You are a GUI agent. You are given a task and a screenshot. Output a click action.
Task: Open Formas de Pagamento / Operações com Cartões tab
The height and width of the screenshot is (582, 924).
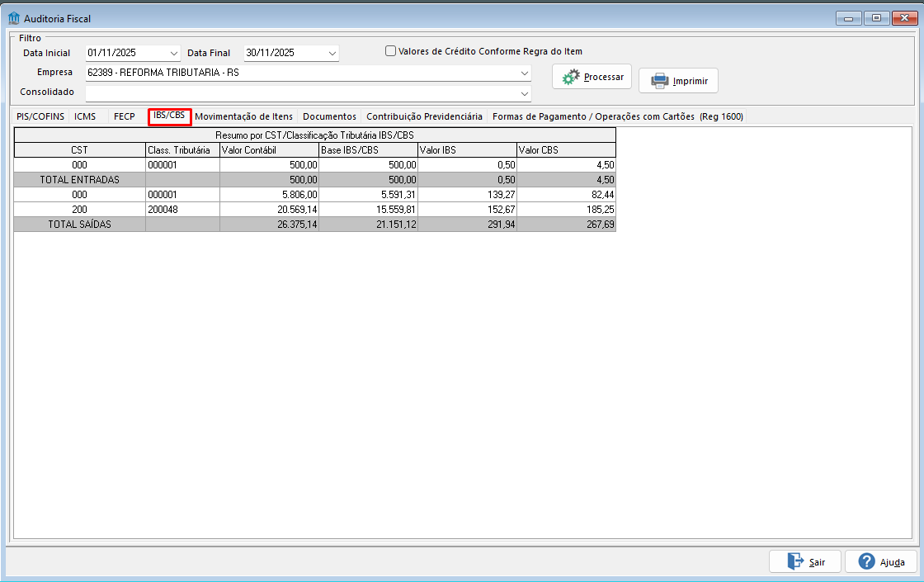(618, 116)
